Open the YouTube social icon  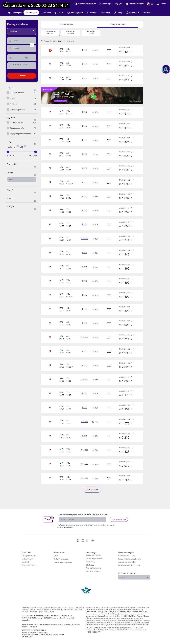(x=92, y=541)
